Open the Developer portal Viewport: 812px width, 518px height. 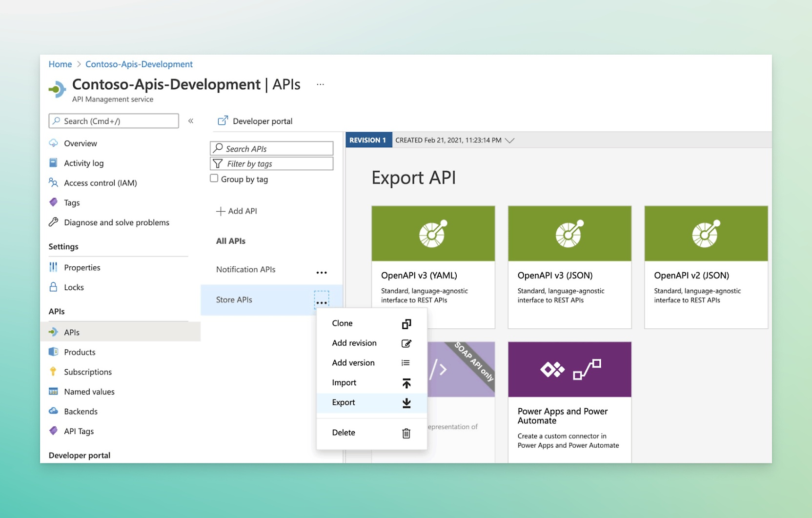[x=262, y=121]
